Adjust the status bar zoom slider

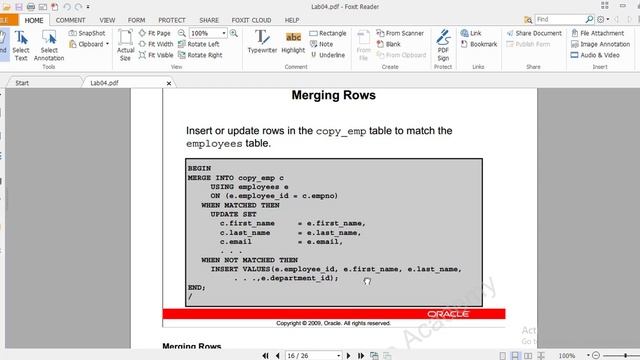point(625,356)
